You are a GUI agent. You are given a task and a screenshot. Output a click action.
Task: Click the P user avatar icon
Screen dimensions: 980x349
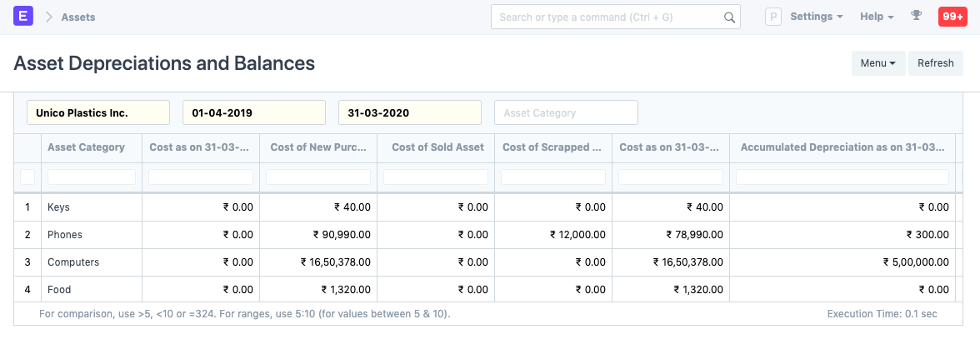[x=772, y=17]
